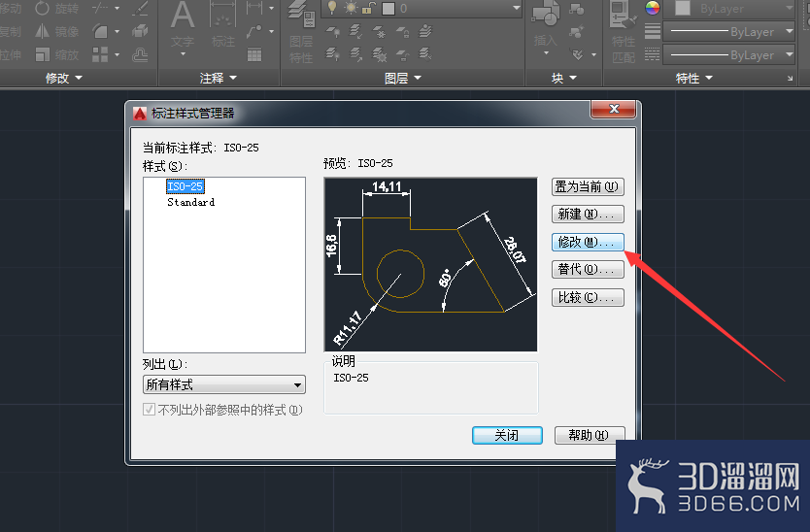Click the Array tool icon
810x532 pixels.
100,54
